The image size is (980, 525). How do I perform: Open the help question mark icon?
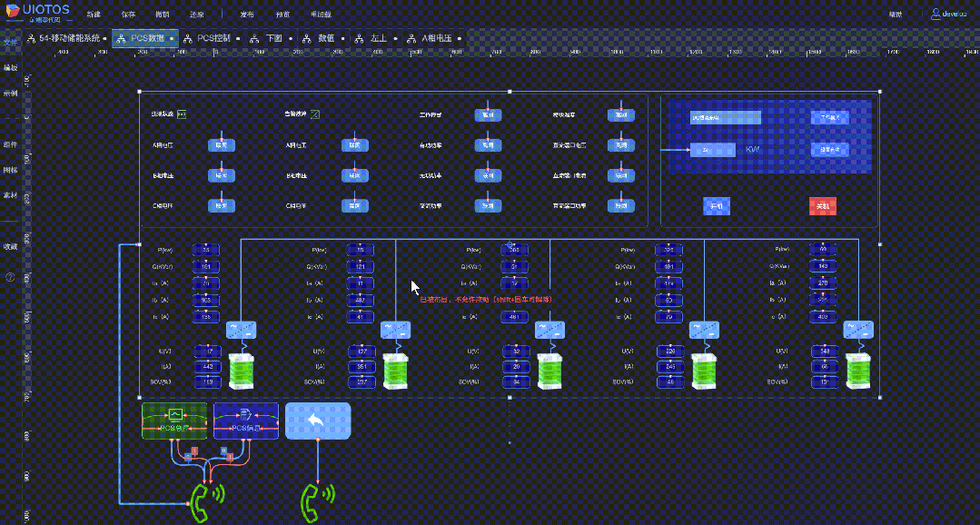pos(10,277)
